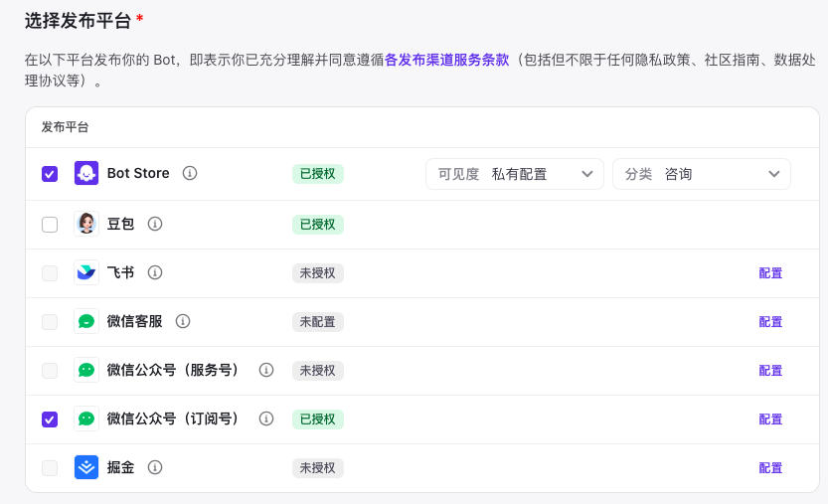The width and height of the screenshot is (828, 504).
Task: Click the 选择发布平台 heading
Action: pyautogui.click(x=79, y=21)
